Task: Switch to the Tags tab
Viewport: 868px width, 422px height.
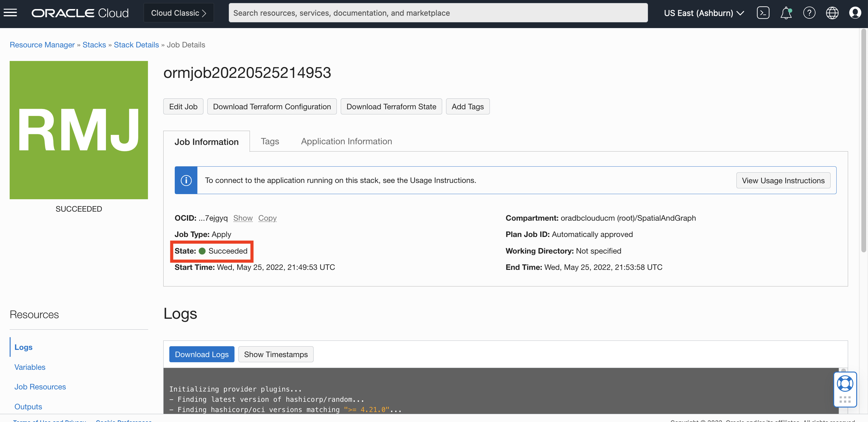Action: pyautogui.click(x=270, y=141)
